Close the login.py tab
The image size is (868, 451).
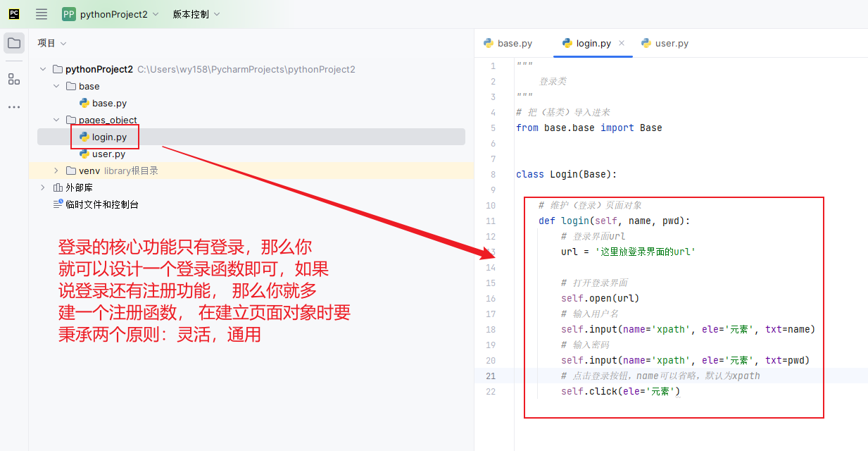(x=622, y=42)
